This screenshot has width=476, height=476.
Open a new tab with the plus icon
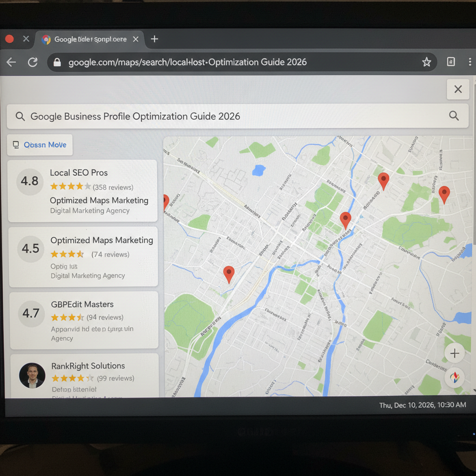[154, 39]
